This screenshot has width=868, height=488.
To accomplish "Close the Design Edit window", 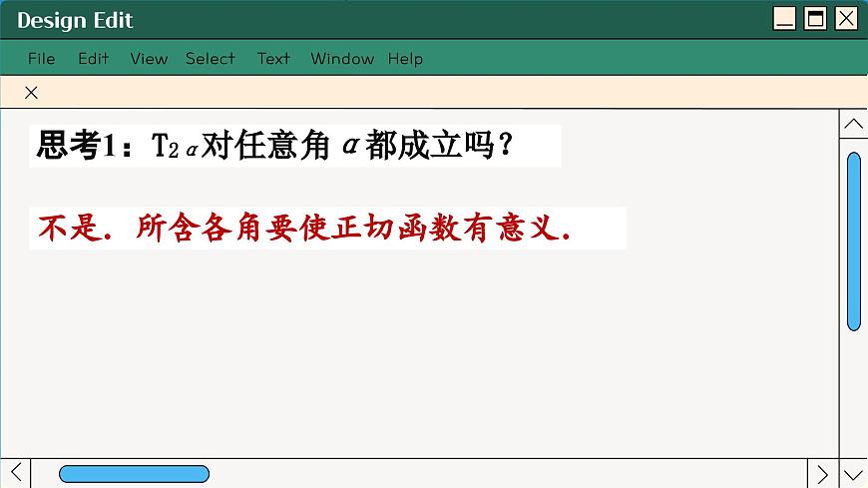I will [846, 18].
